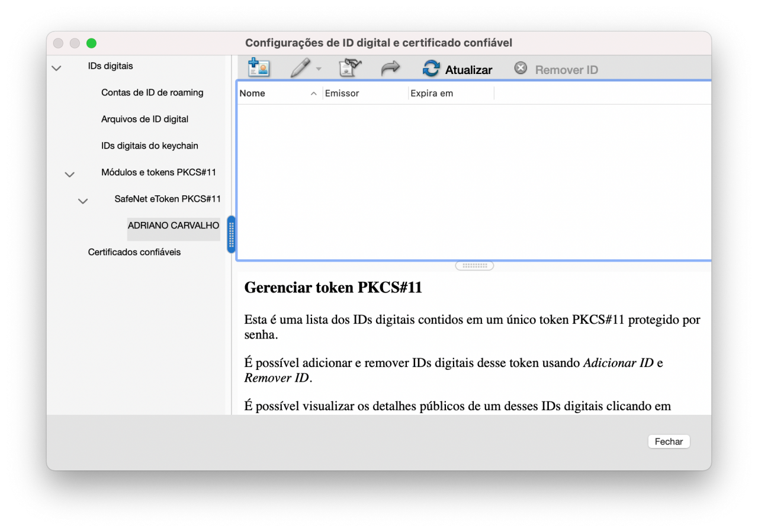Sort by the Expira em column header

coord(451,93)
